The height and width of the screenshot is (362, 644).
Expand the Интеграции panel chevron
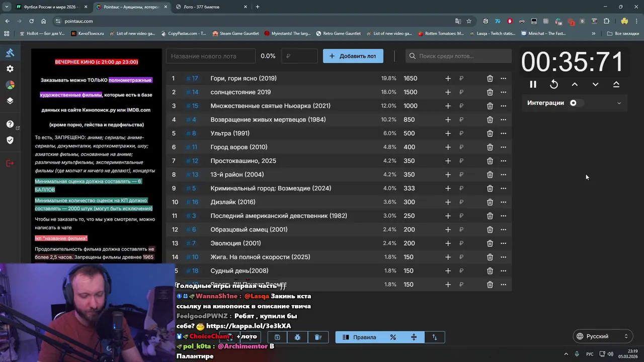[619, 103]
